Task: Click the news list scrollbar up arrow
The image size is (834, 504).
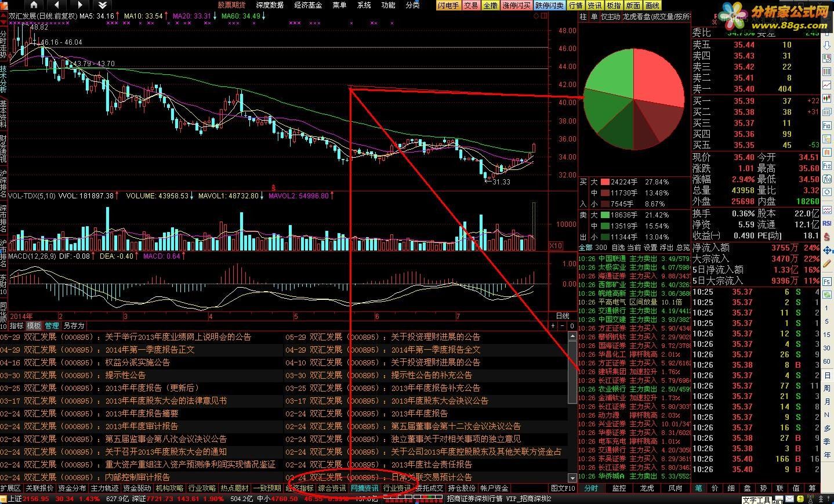Action: click(x=573, y=337)
